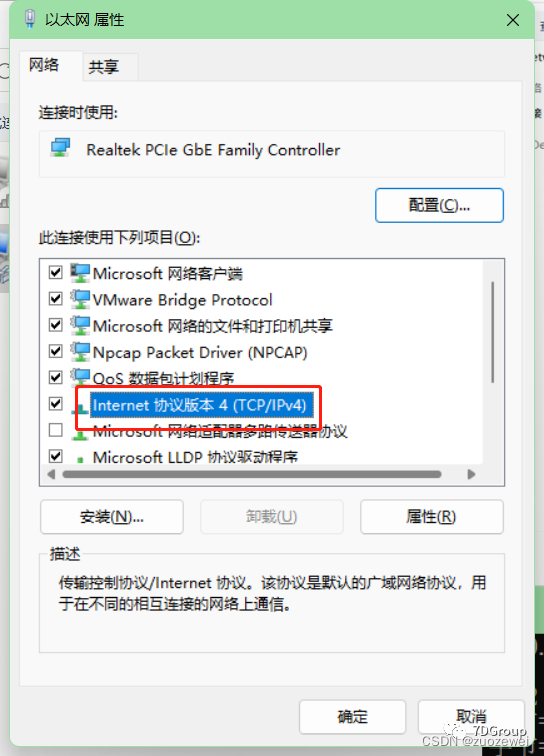Enable Microsoft 网络适配器多路传送器协议 checkbox
This screenshot has width=544, height=756.
click(x=55, y=429)
